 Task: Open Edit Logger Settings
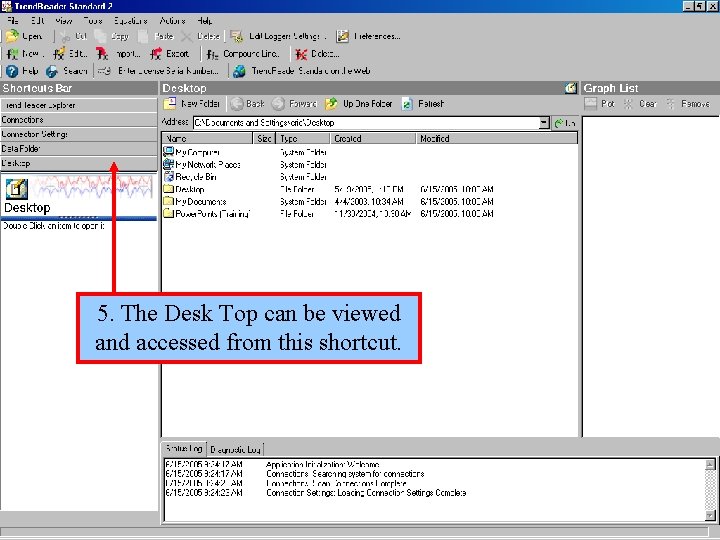coord(278,36)
